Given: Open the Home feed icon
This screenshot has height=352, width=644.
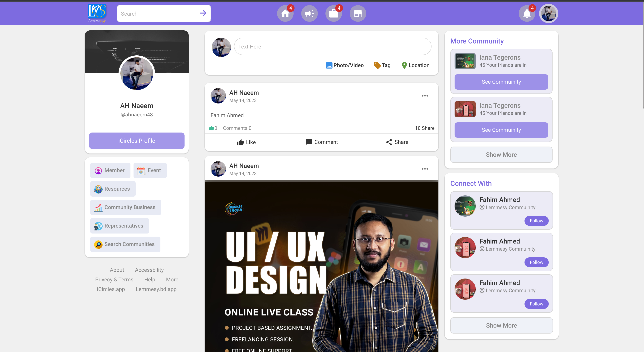Looking at the screenshot, I should pos(285,13).
